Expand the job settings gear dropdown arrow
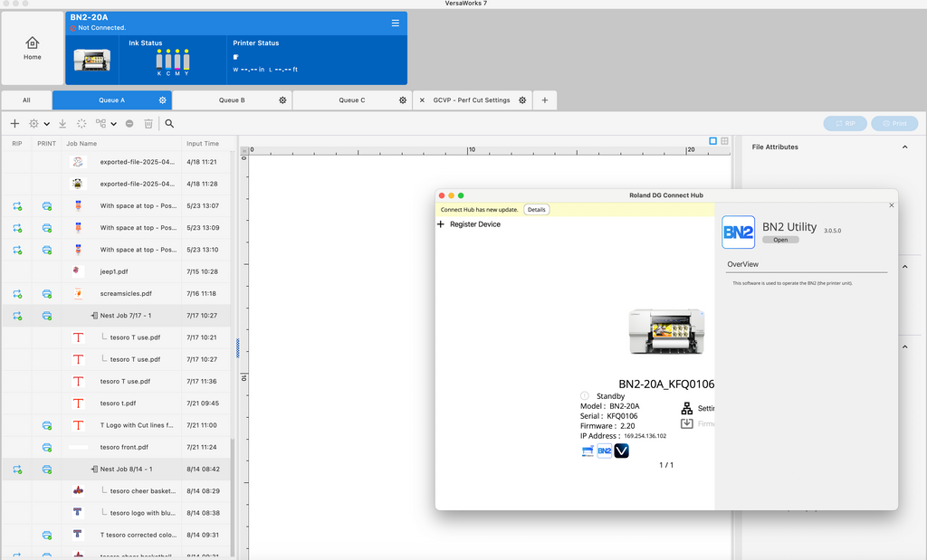The height and width of the screenshot is (560, 927). pos(46,124)
